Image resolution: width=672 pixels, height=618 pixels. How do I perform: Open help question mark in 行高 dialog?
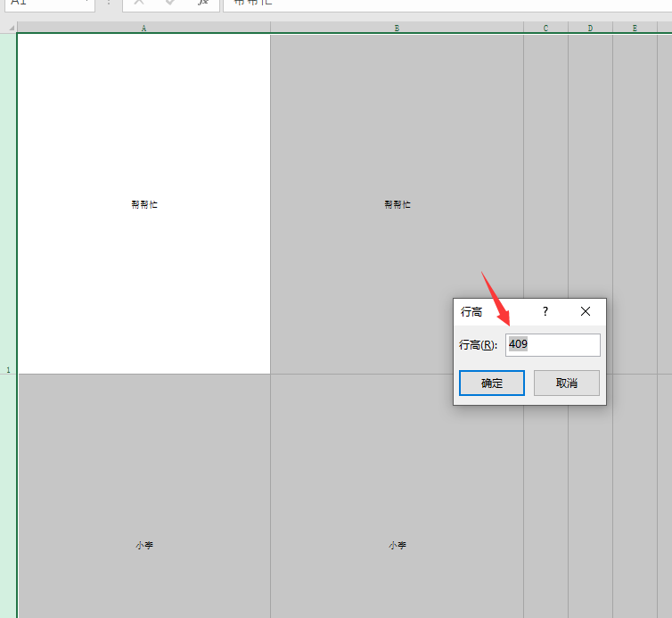click(545, 311)
